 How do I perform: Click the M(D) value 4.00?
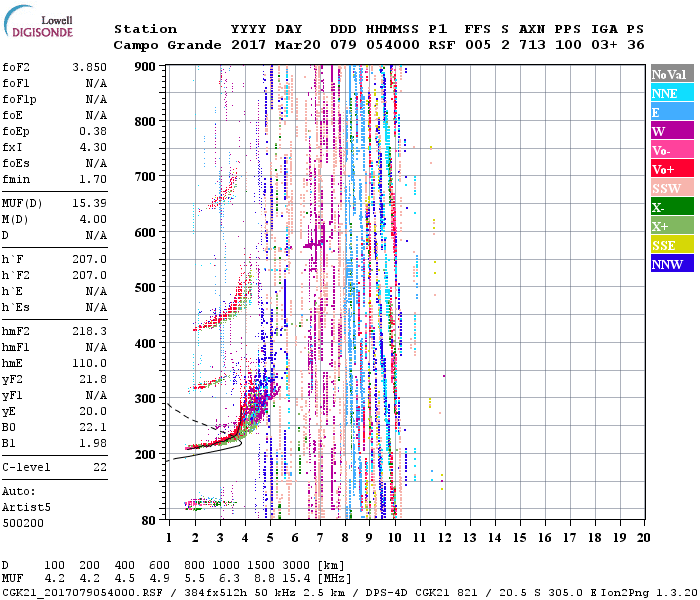[x=93, y=219]
